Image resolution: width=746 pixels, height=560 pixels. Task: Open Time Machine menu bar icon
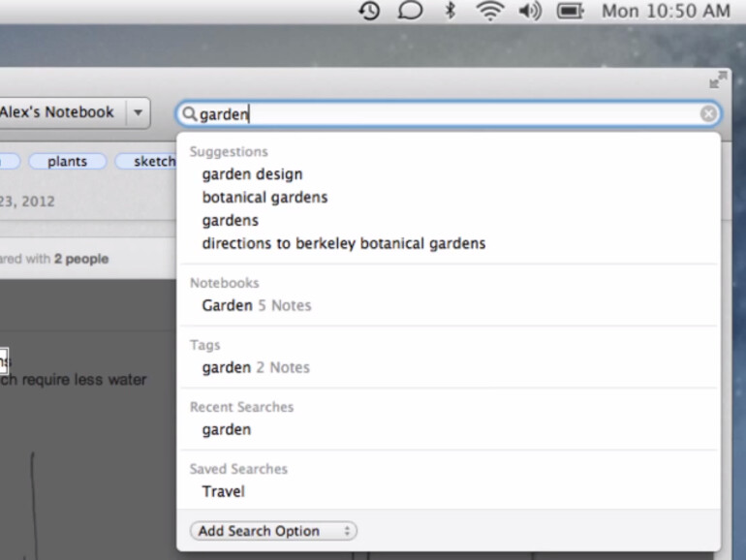[368, 12]
